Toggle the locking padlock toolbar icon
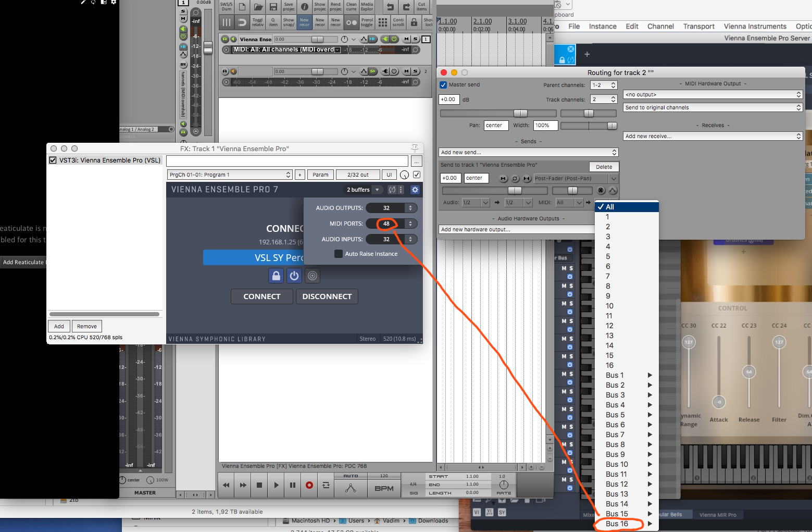 click(x=414, y=22)
